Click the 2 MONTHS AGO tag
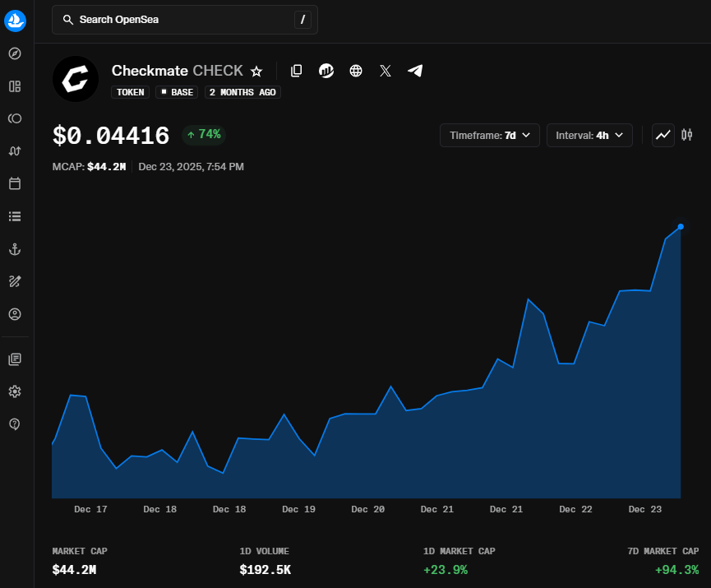The image size is (711, 588). 242,92
